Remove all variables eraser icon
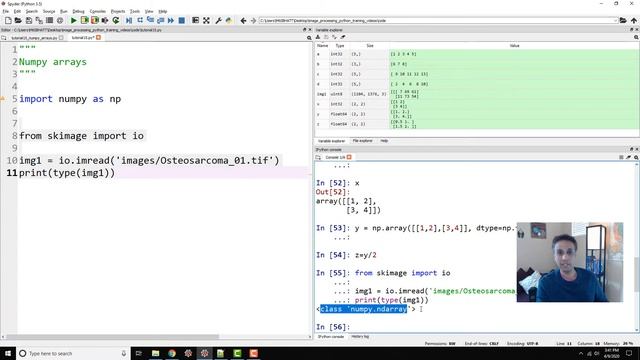This screenshot has width=640, height=360. click(x=343, y=37)
